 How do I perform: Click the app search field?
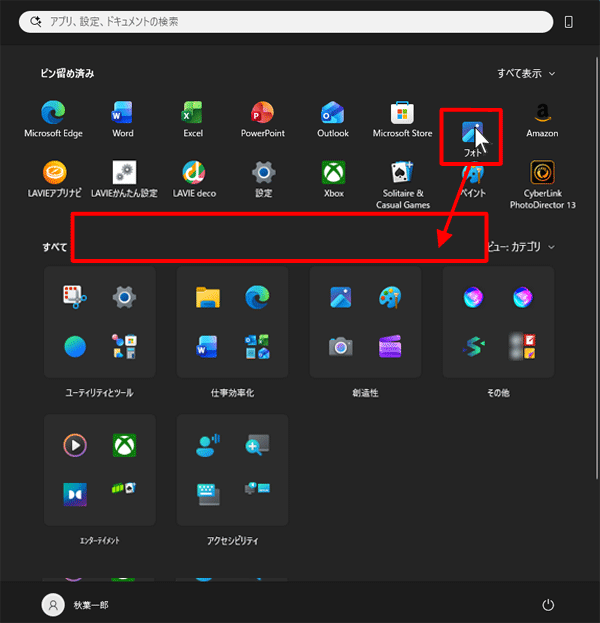coord(286,22)
